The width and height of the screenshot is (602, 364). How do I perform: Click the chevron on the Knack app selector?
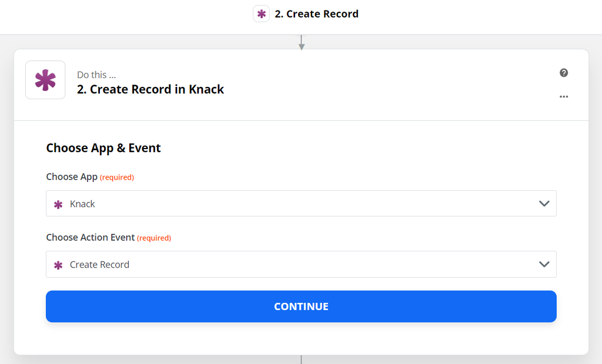click(543, 203)
